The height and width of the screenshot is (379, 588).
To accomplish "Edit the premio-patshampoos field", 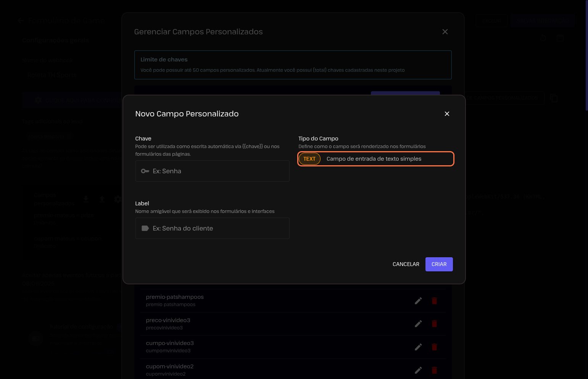I will 418,301.
